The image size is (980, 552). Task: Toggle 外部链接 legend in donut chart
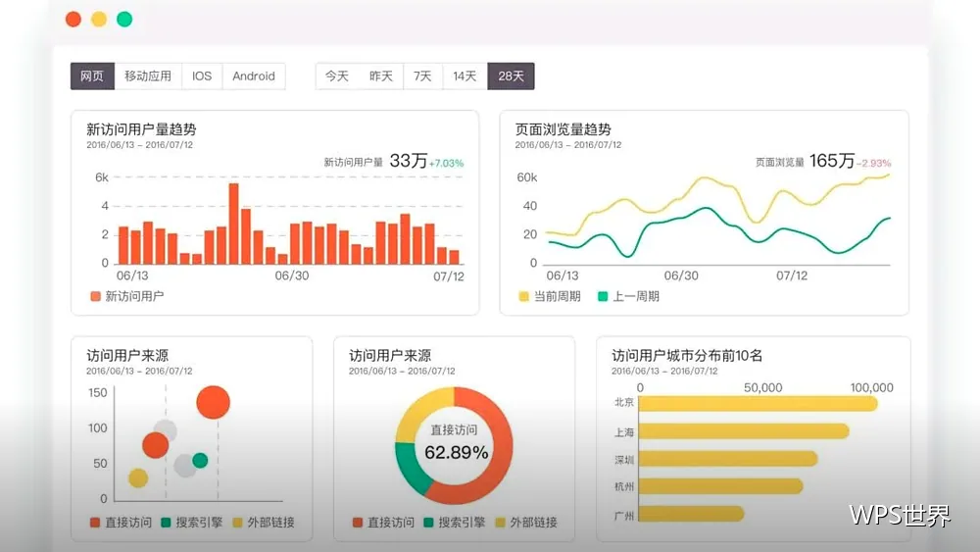click(x=500, y=523)
